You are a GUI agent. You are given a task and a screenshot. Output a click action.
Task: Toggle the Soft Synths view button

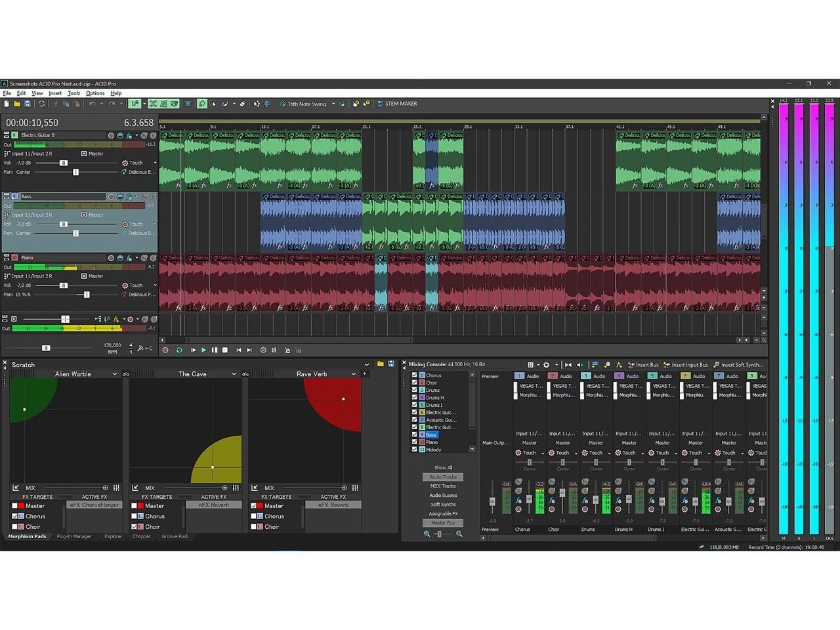coord(443,505)
